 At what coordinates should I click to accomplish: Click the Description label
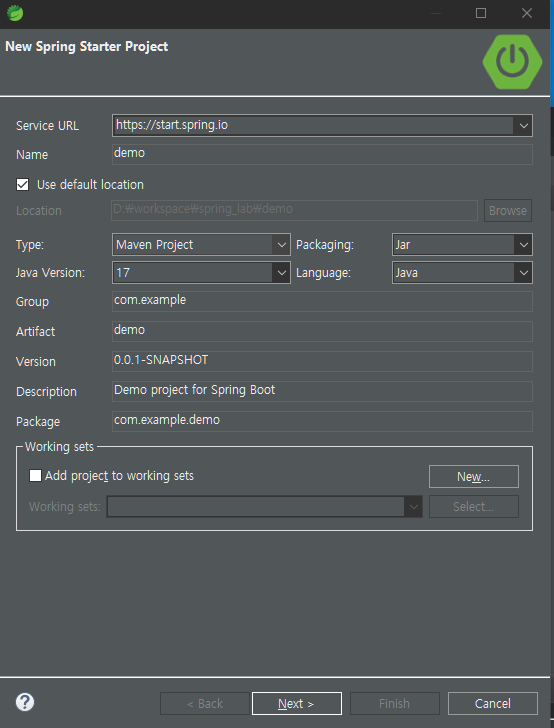click(x=46, y=392)
